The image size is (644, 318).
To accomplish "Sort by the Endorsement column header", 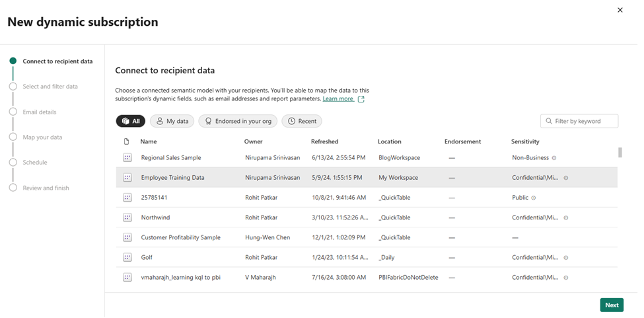I will 462,141.
